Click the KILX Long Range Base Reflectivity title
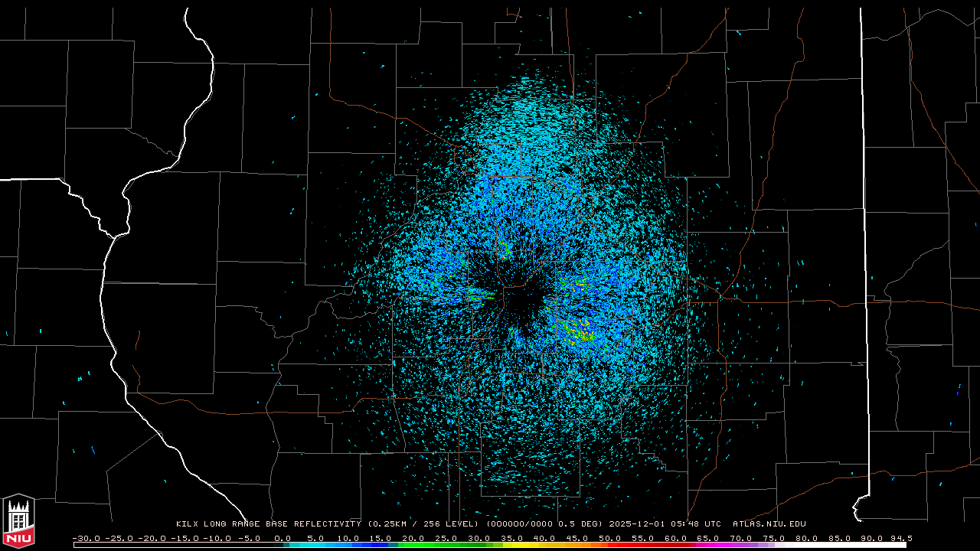This screenshot has width=980, height=551. pos(268,524)
